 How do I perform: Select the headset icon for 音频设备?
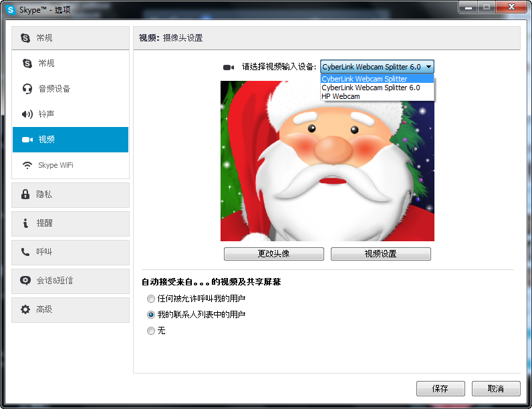coord(27,89)
